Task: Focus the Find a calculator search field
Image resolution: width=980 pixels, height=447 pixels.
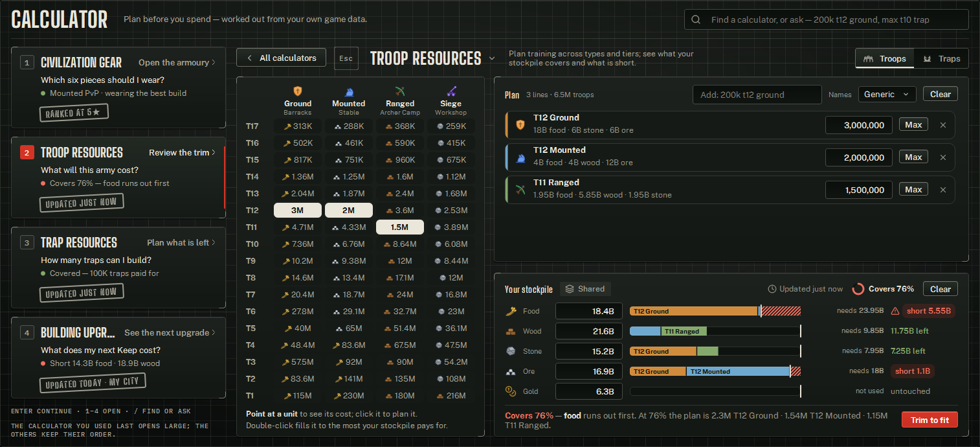Action: point(827,19)
